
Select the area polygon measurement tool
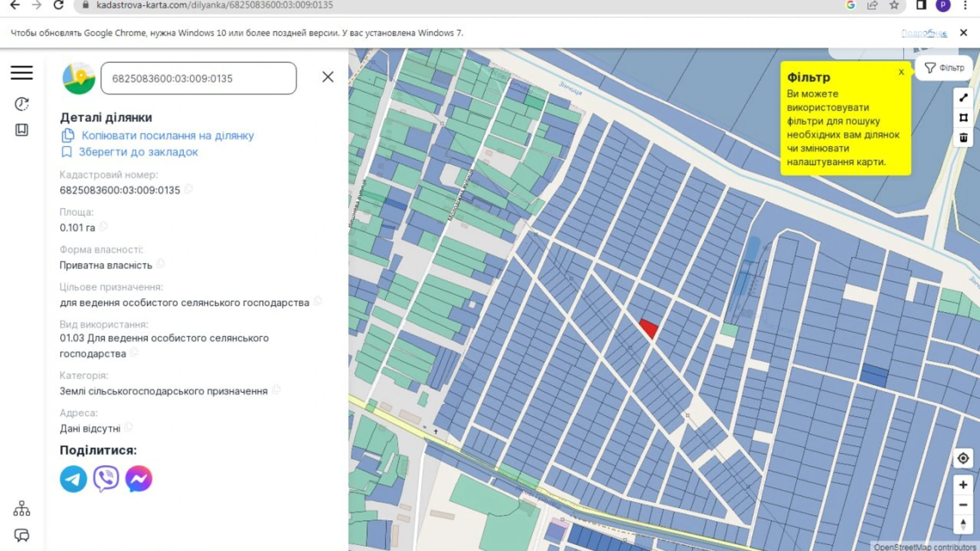point(963,118)
